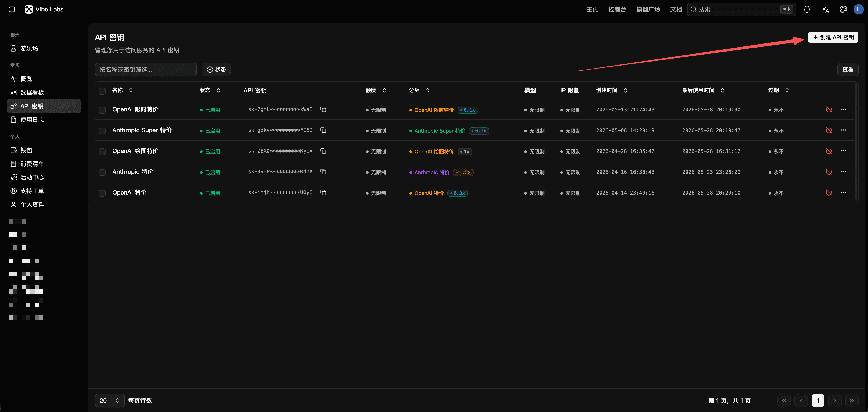Open API 密钥 in the sidebar
The image size is (868, 412).
click(44, 106)
